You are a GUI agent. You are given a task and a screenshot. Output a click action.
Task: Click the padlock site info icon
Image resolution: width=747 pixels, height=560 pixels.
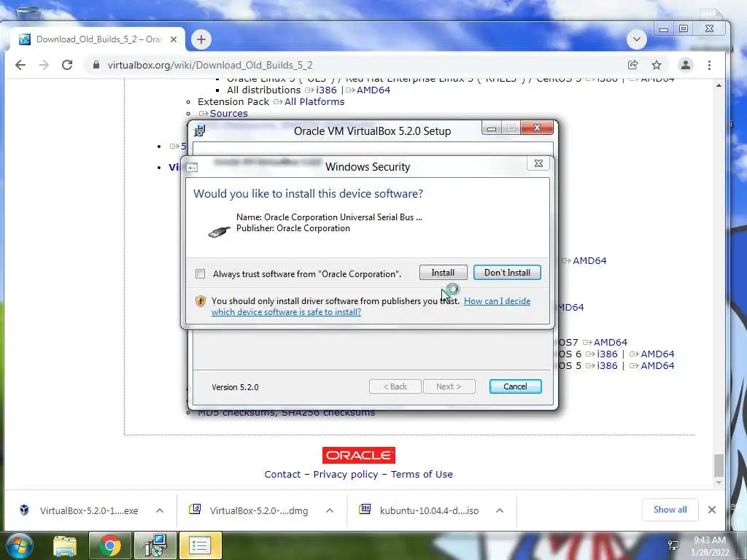click(x=96, y=65)
